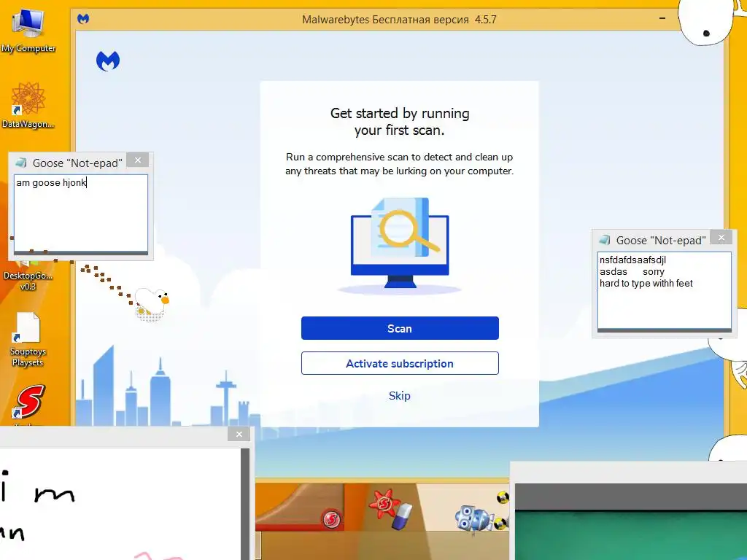Click the red star toy in Souptoys
The height and width of the screenshot is (560, 747).
(384, 503)
